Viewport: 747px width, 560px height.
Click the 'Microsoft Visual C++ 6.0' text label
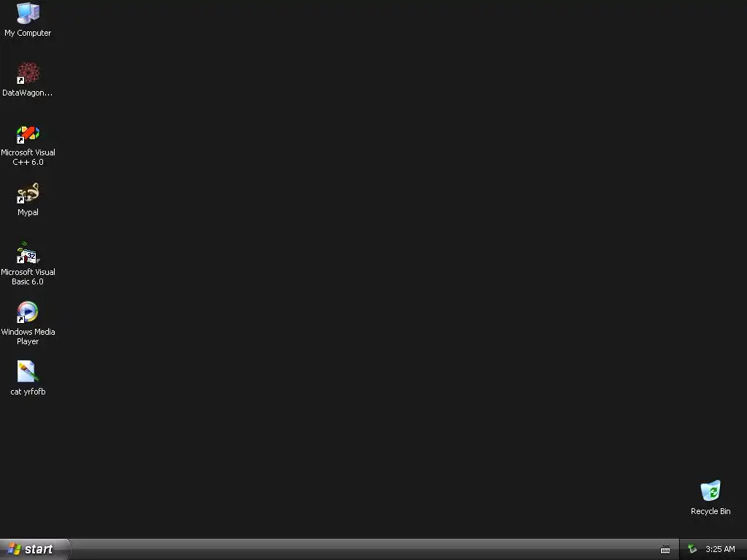[28, 157]
